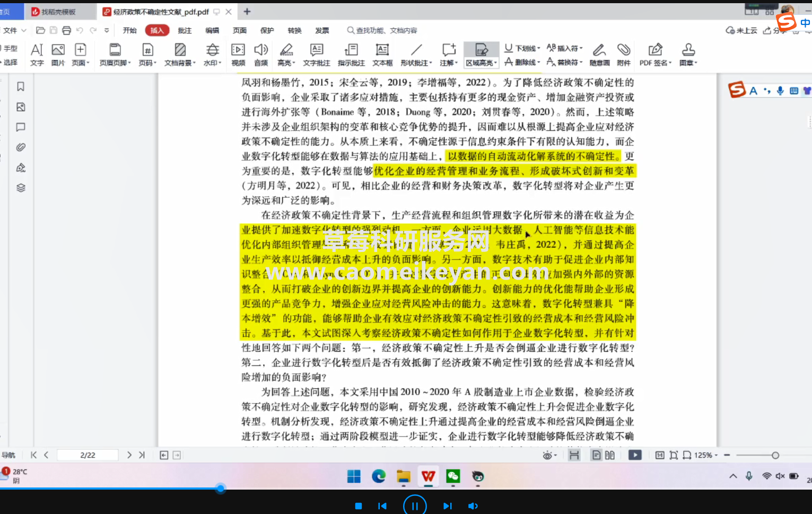The image size is (812, 514).
Task: Open the 保护 ribbon tab
Action: point(267,30)
